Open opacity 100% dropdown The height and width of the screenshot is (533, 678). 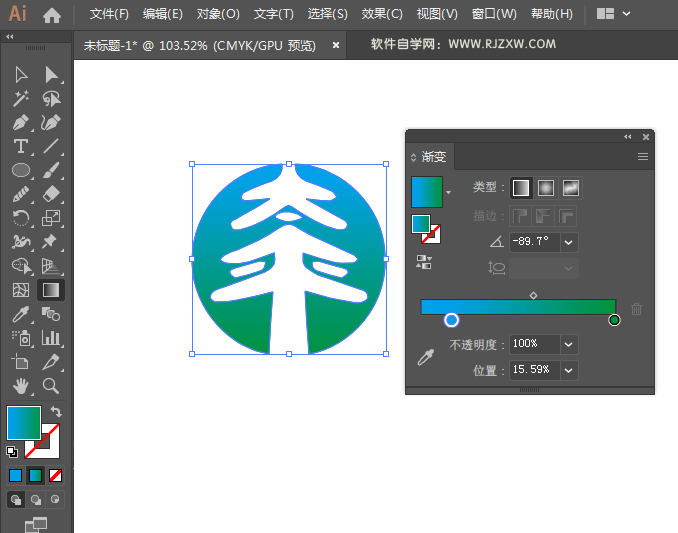click(569, 345)
